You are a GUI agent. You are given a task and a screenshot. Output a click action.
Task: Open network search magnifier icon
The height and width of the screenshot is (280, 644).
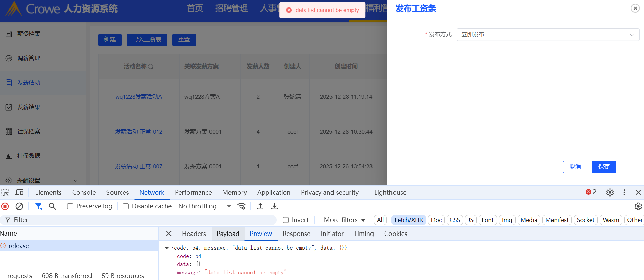[x=52, y=206]
